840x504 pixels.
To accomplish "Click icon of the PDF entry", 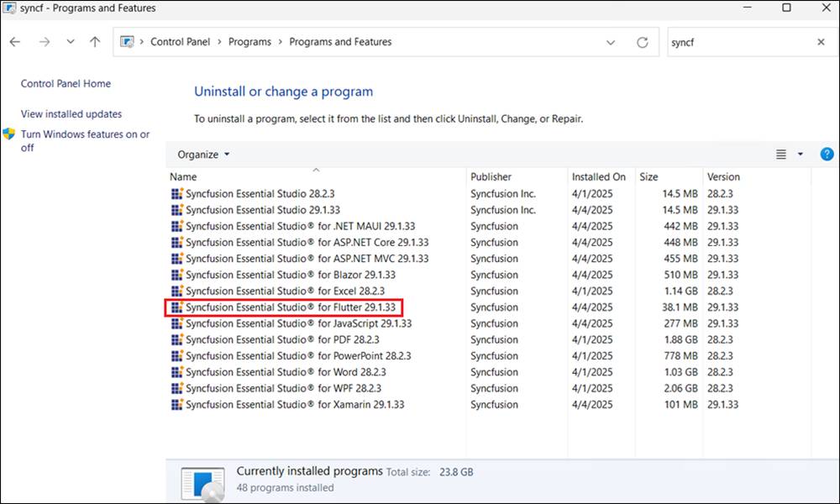I will (x=176, y=339).
